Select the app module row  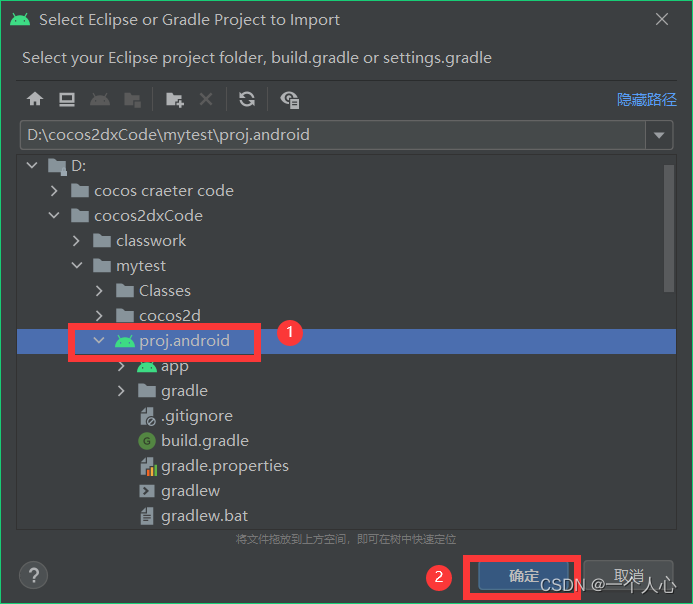175,367
